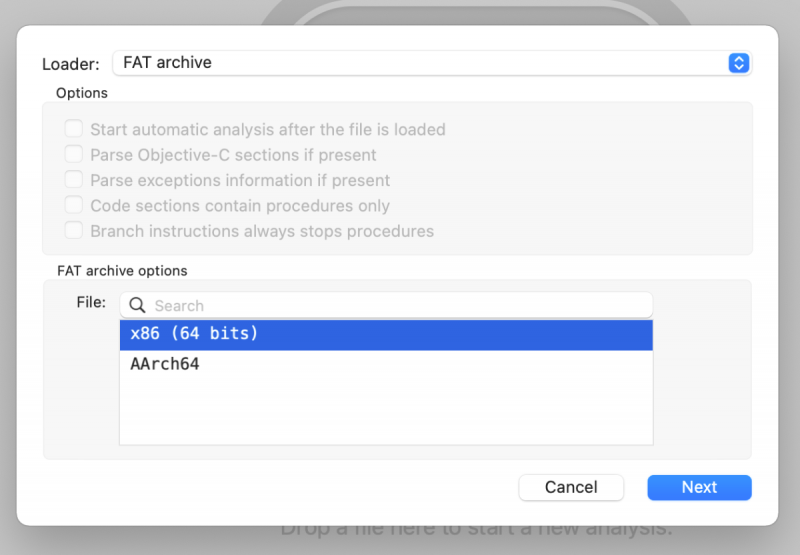Screen dimensions: 800x555
Task: Click the magnifying glass search icon
Action: pos(138,306)
